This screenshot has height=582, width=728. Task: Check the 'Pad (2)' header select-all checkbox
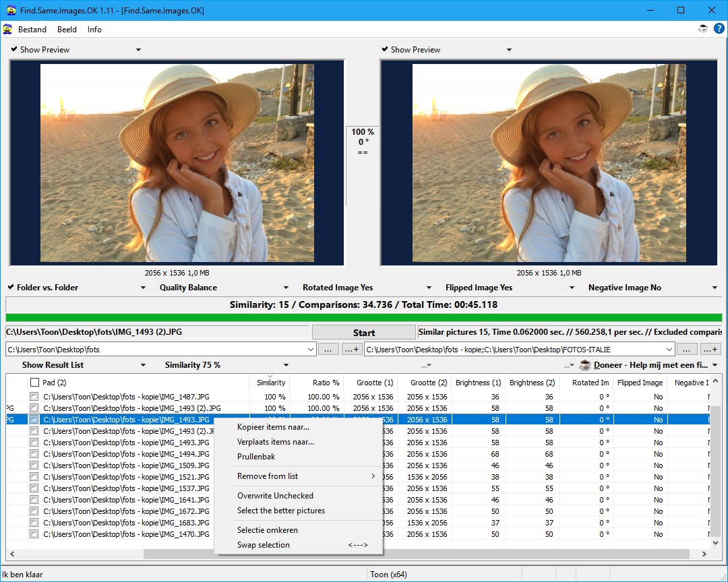[x=34, y=383]
